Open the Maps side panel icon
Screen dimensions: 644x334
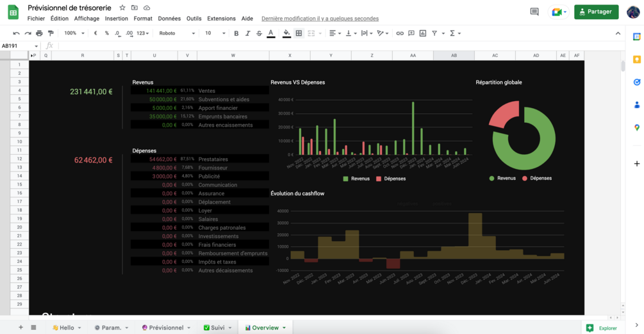(636, 127)
